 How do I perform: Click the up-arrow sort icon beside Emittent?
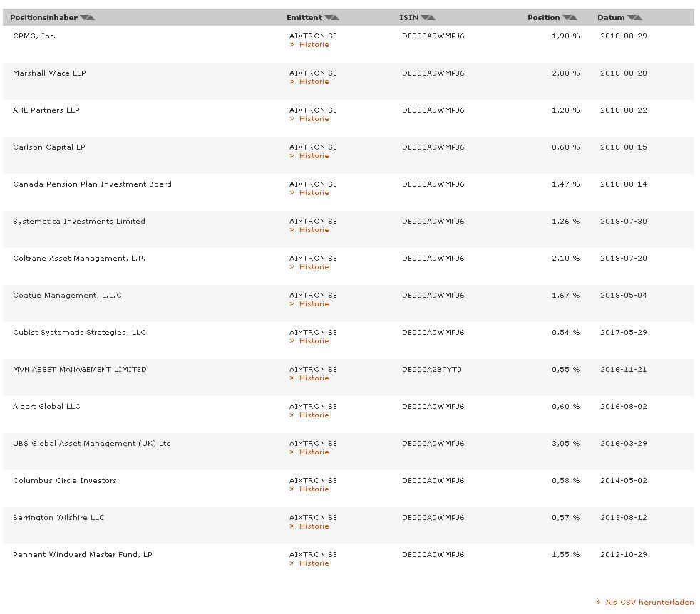point(336,18)
